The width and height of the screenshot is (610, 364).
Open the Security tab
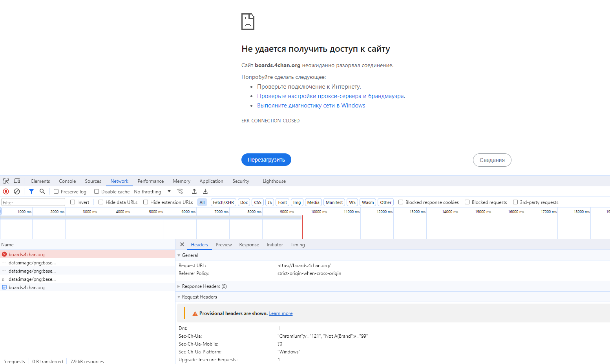[241, 181]
